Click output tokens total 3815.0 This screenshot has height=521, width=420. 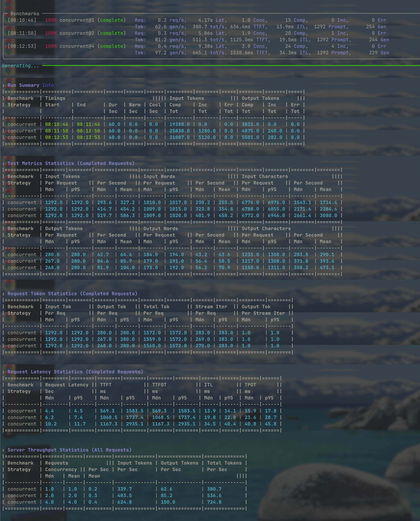(250, 124)
